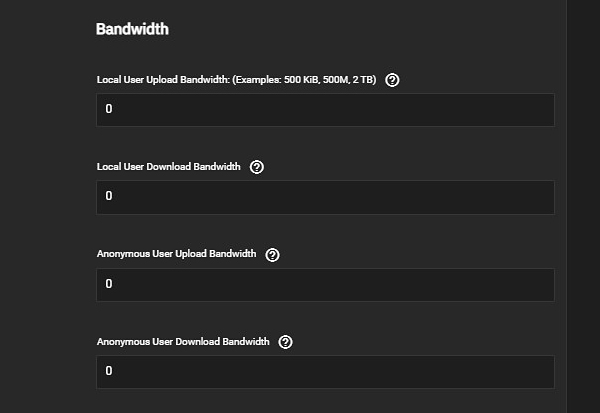
Task: Click the Bandwidth section heading
Action: pos(132,29)
